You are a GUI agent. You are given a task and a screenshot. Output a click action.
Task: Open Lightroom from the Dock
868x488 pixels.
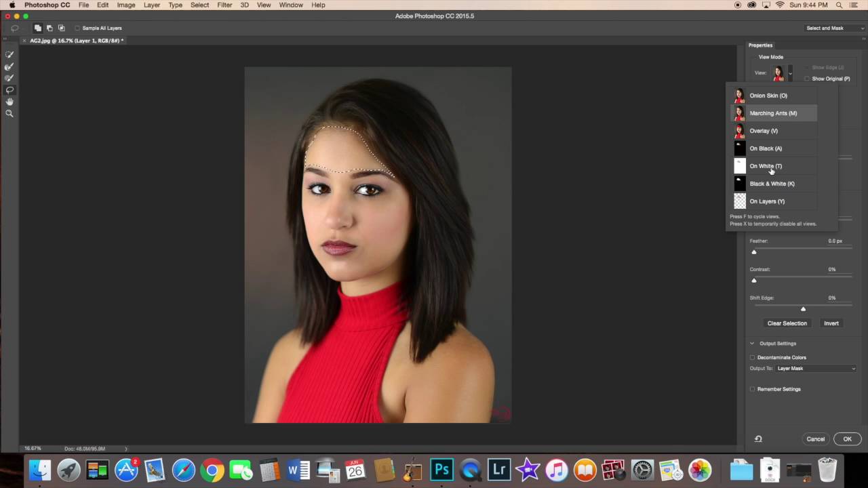tap(499, 470)
